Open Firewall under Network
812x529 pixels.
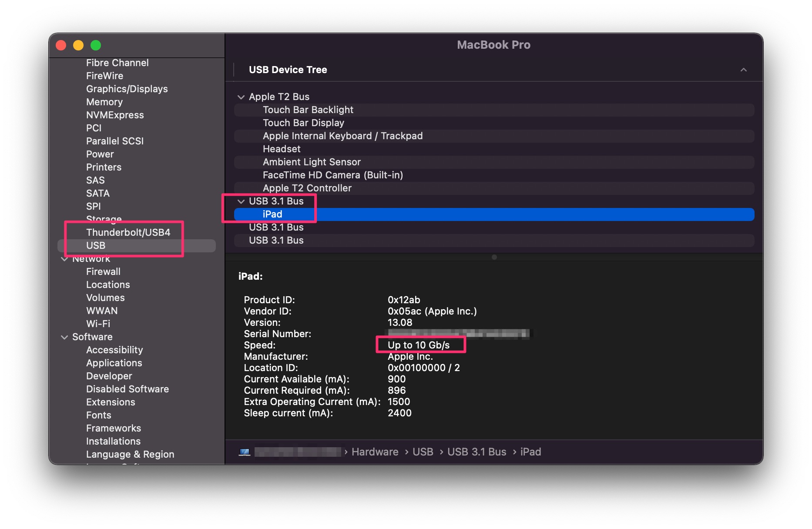tap(103, 272)
